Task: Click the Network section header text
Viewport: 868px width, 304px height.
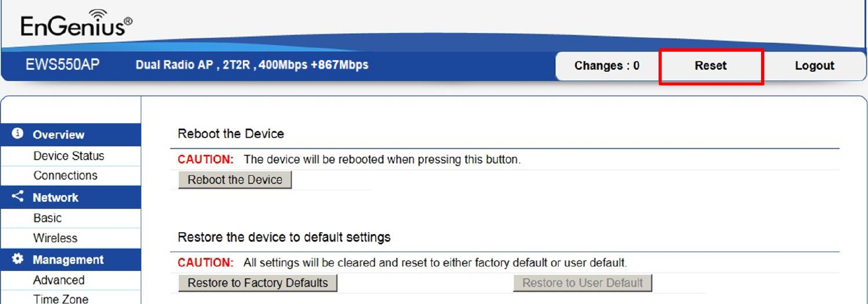Action: point(55,197)
